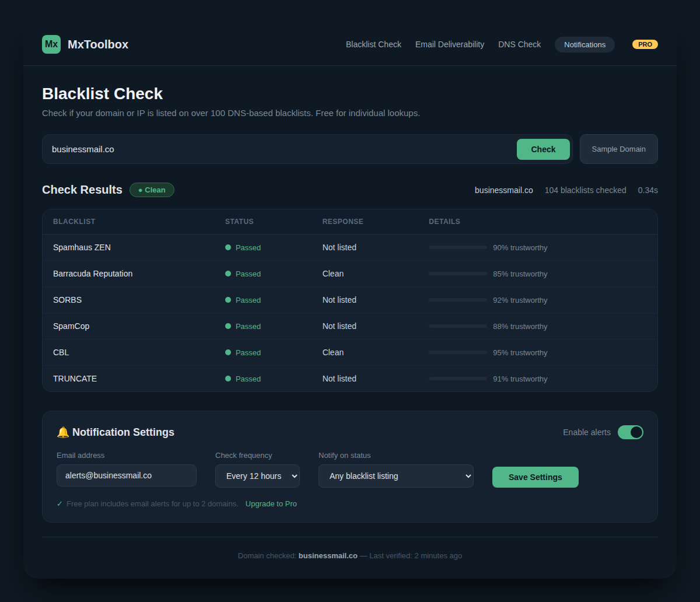Save the notification settings
The height and width of the screenshot is (602, 700).
(535, 477)
